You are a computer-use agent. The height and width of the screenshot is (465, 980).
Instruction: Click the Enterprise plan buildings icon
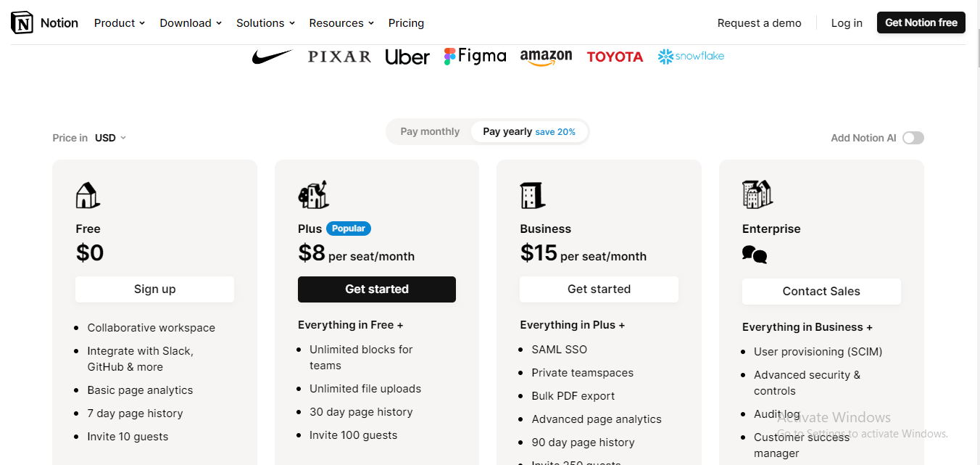coord(757,194)
